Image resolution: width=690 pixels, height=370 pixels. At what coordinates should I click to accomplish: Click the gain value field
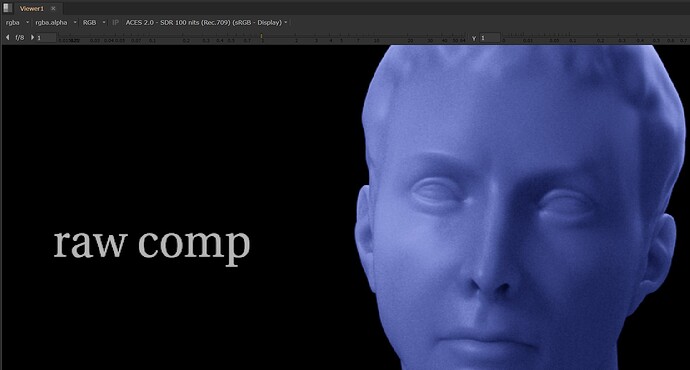tap(46, 38)
